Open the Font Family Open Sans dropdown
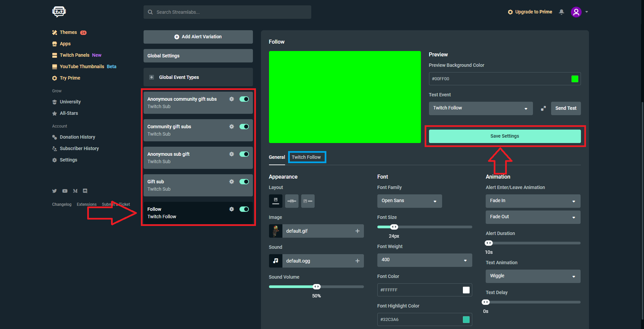Image resolution: width=644 pixels, height=329 pixels. pyautogui.click(x=410, y=201)
